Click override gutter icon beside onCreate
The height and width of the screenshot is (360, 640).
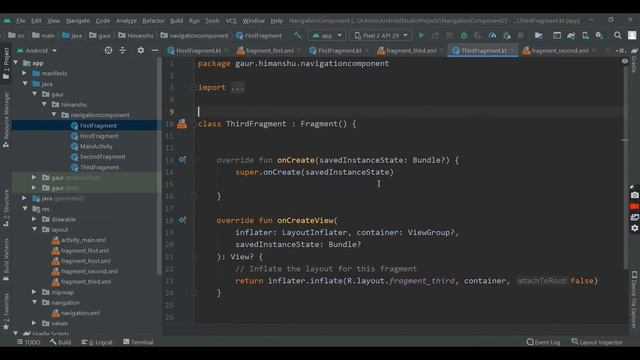click(x=182, y=160)
